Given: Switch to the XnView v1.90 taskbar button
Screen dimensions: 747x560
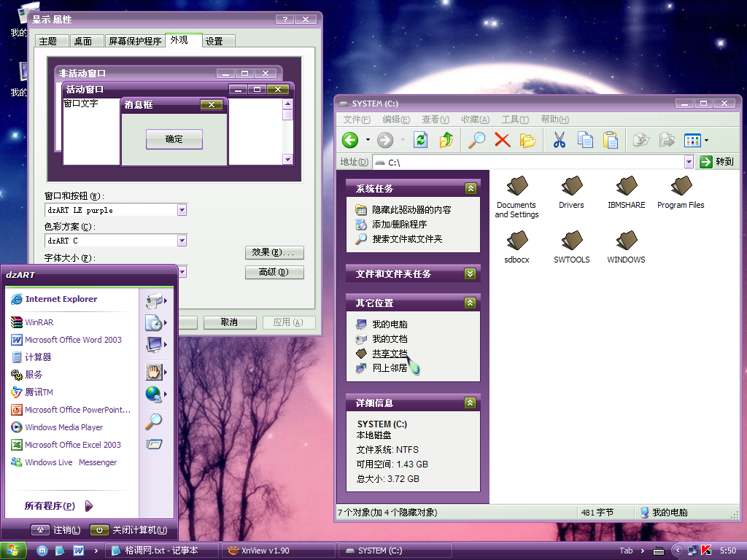Looking at the screenshot, I should [x=279, y=551].
